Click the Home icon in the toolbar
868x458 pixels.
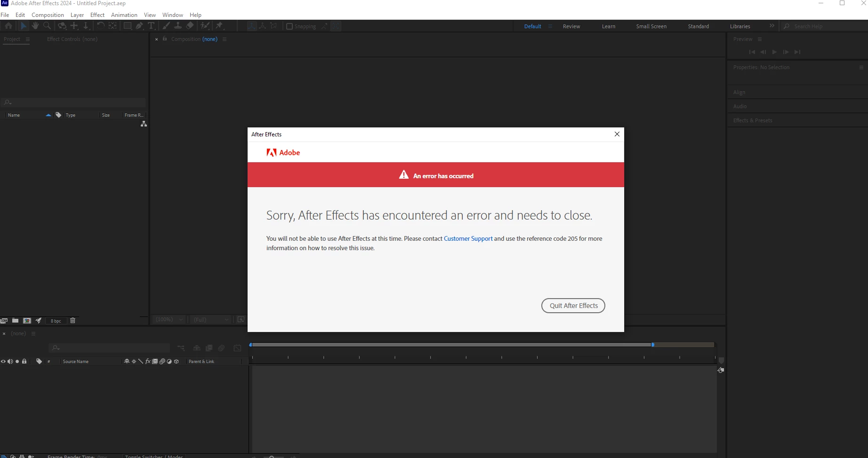pyautogui.click(x=8, y=26)
